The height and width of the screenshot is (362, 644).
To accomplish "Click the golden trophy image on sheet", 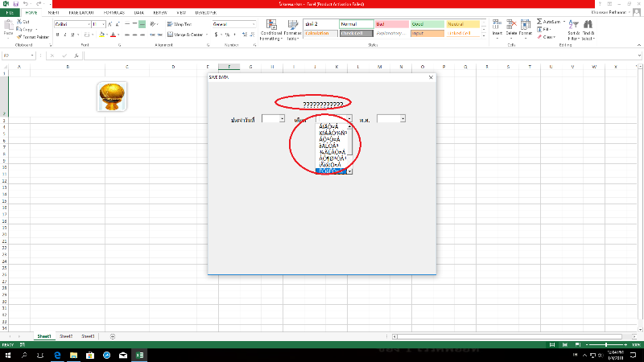I will pyautogui.click(x=112, y=96).
